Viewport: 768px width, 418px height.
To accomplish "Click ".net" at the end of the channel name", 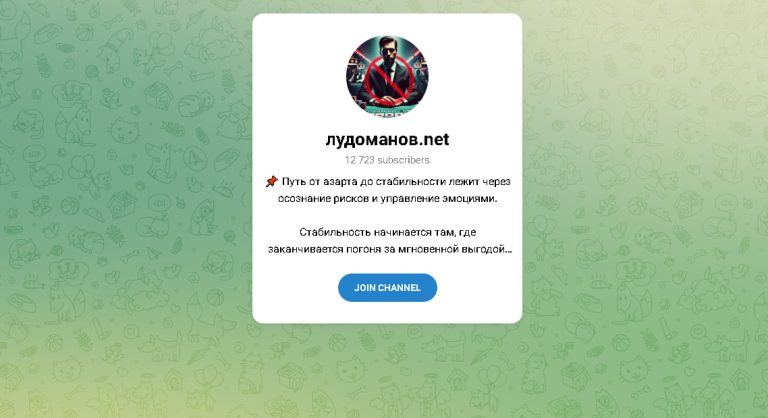I will 434,140.
